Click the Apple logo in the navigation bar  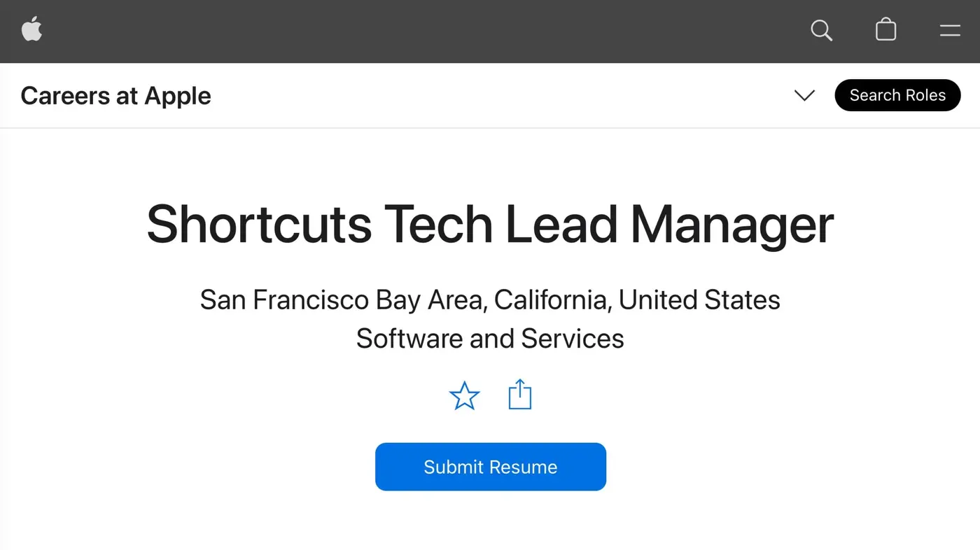click(31, 30)
